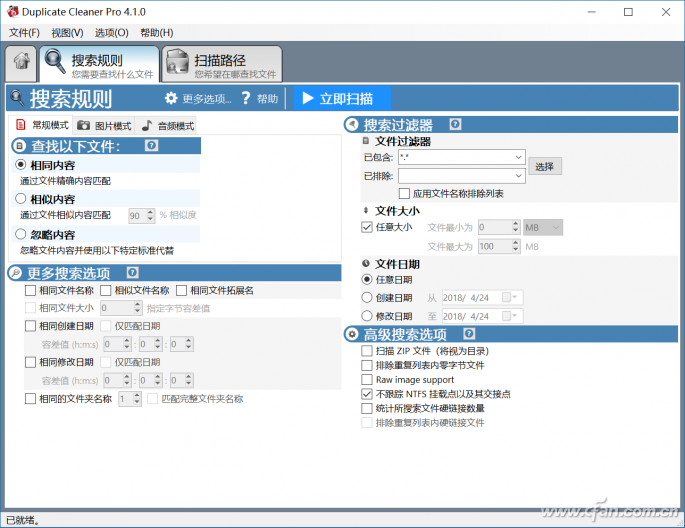Open the 选项(O) menu
Screen dimensions: 685x528
point(111,33)
